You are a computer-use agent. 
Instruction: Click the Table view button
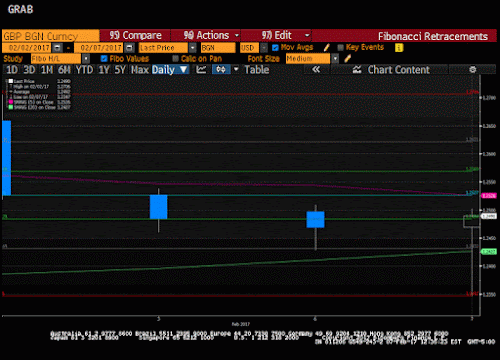(257, 70)
